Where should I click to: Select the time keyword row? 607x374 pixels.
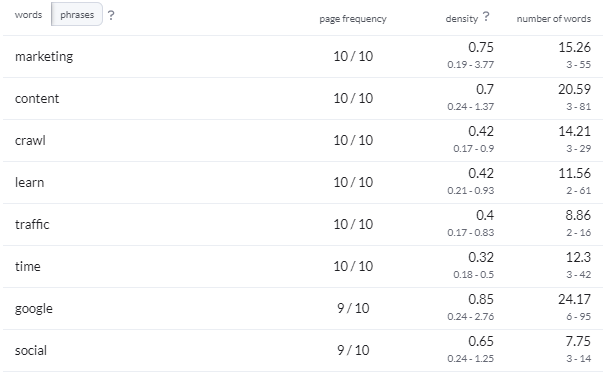click(303, 267)
